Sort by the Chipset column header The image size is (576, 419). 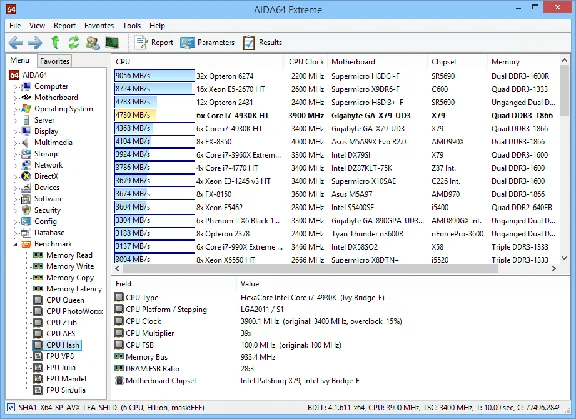tap(458, 62)
